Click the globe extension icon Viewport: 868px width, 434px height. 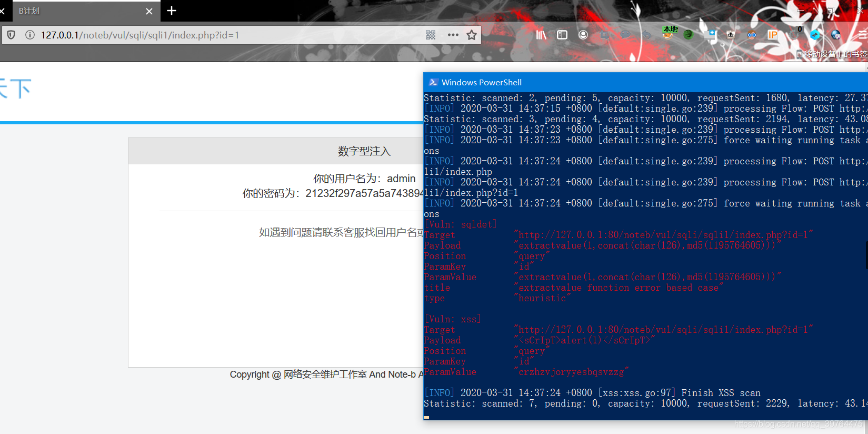click(x=836, y=35)
